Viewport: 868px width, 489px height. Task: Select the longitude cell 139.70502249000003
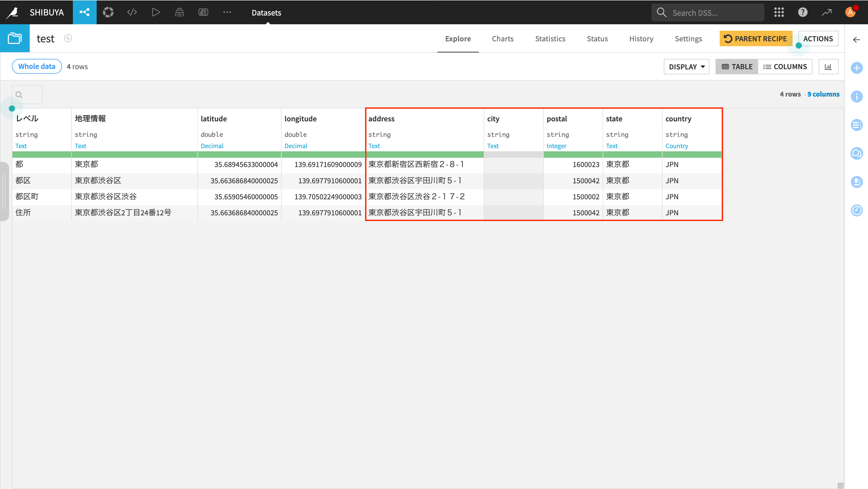coord(323,197)
